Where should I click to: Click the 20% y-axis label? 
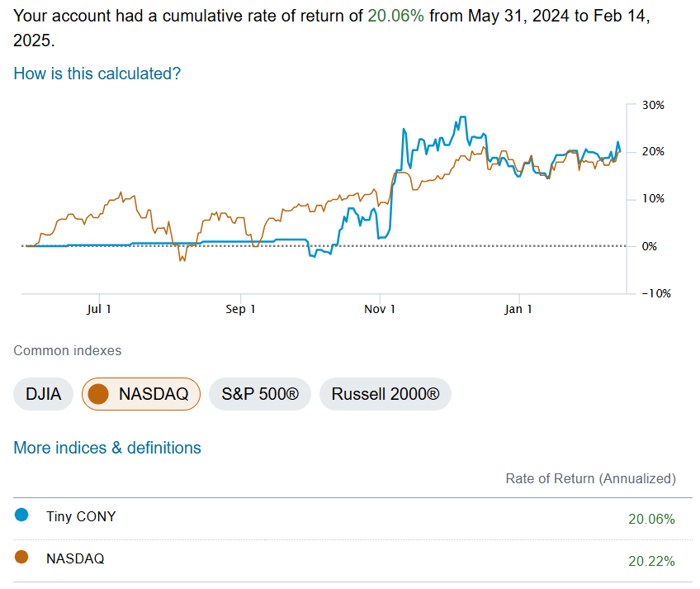(653, 151)
